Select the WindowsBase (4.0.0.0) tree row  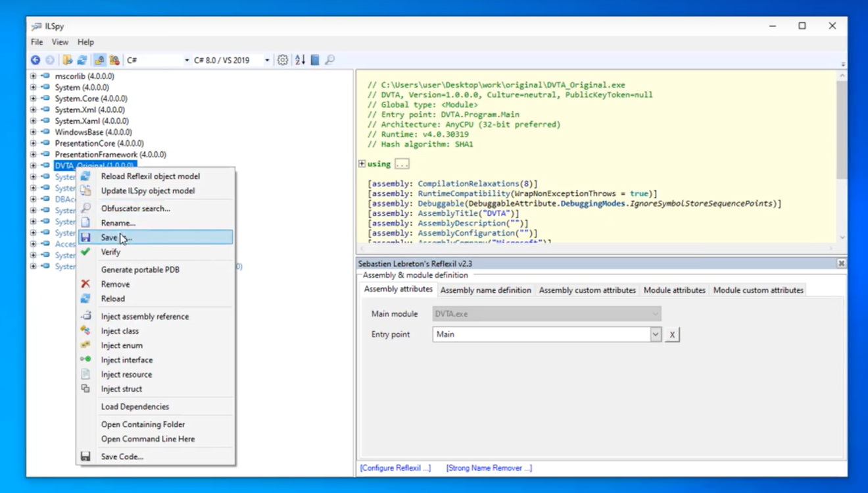point(93,132)
